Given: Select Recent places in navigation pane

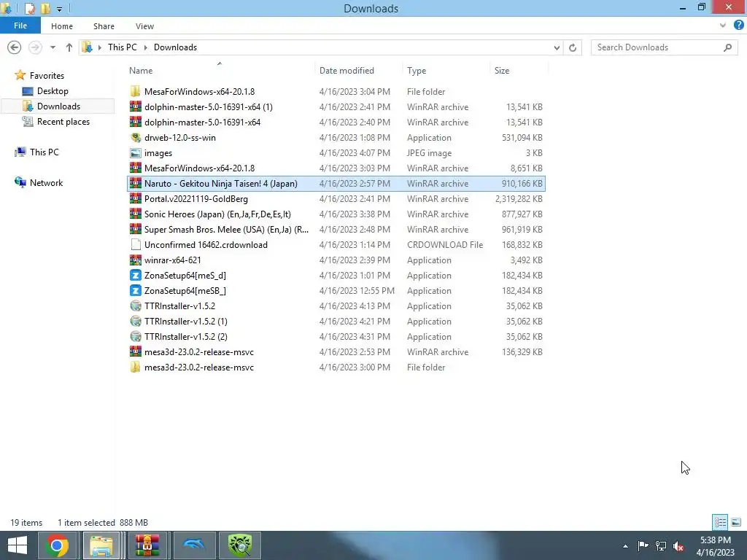Looking at the screenshot, I should point(63,122).
